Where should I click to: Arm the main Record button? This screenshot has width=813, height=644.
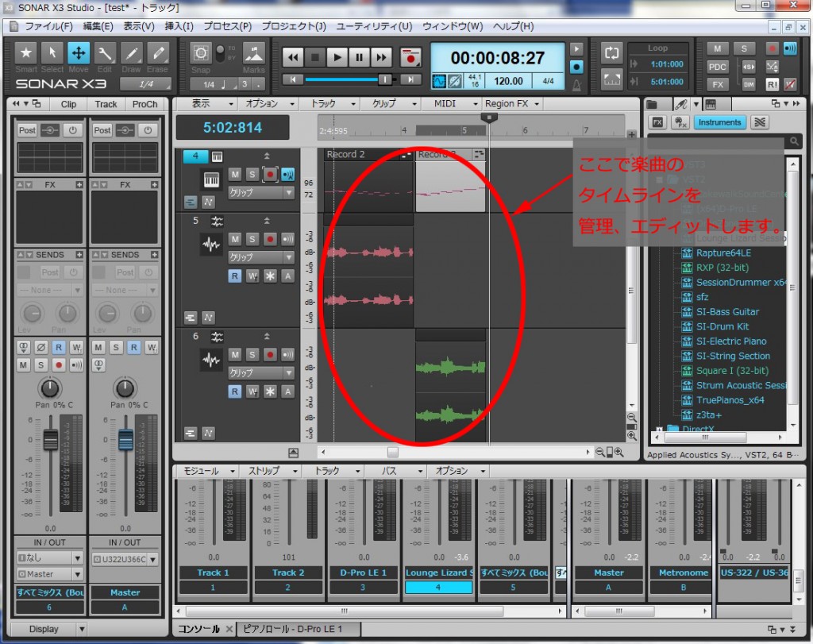click(x=410, y=57)
